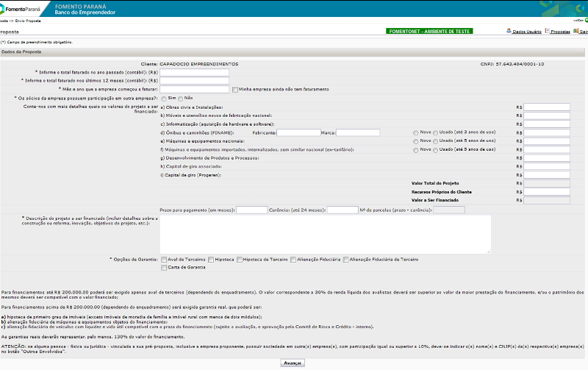Click the resize handle of description textarea
Screen dimensions: 588x370
tap(488, 252)
